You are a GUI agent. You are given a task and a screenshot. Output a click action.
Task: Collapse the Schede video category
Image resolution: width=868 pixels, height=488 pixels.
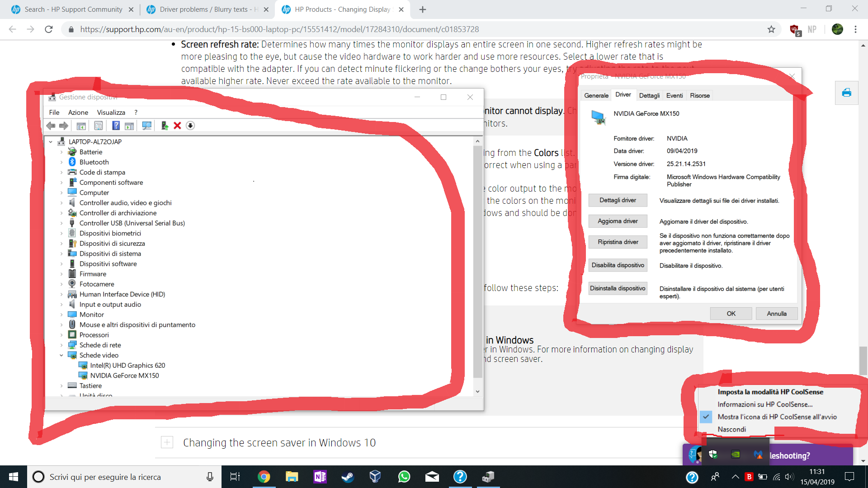[x=61, y=355]
